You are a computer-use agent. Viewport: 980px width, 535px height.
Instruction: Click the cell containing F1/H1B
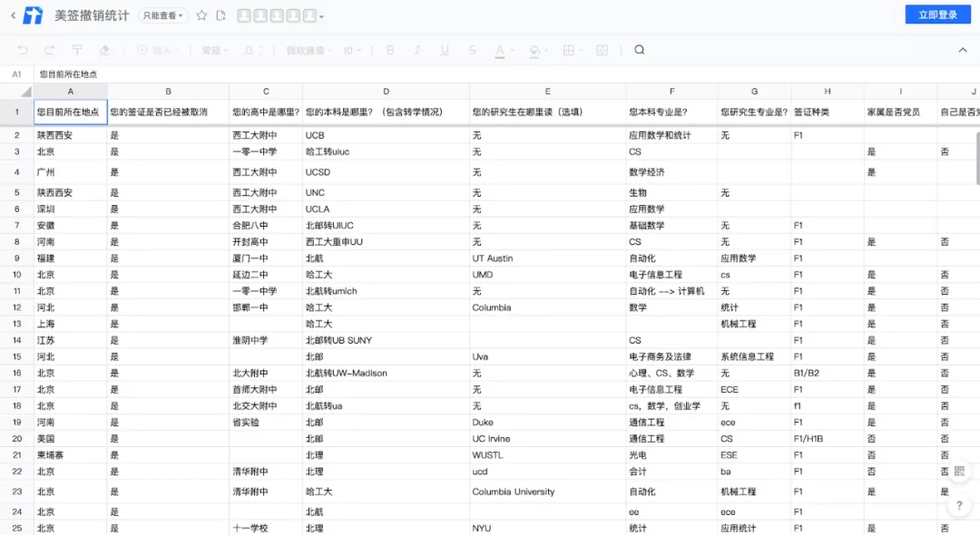coord(828,438)
